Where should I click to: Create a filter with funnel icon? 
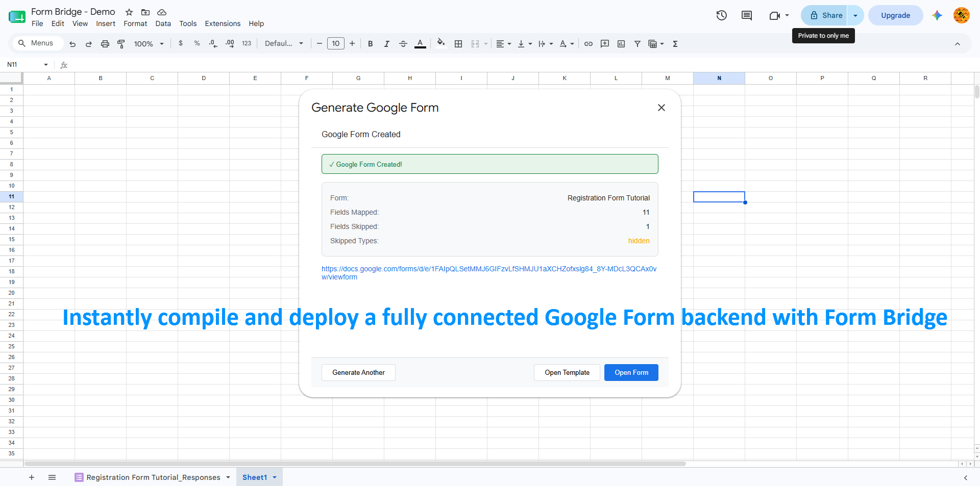[x=638, y=44]
